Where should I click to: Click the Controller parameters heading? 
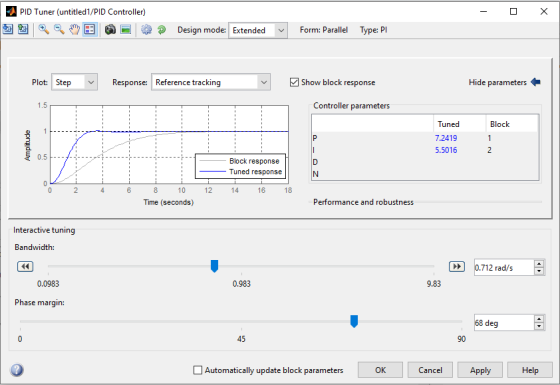pyautogui.click(x=351, y=106)
